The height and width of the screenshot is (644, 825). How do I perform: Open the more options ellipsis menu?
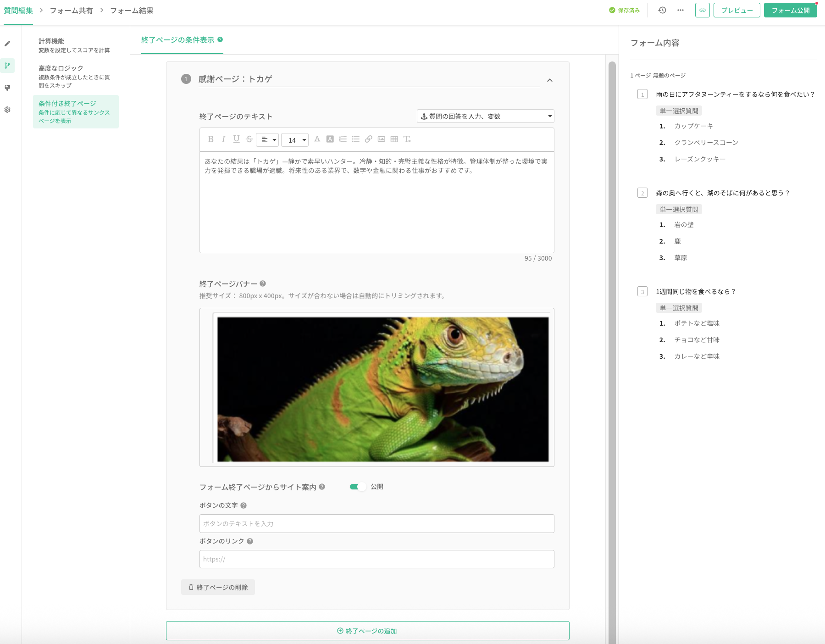[x=681, y=10]
